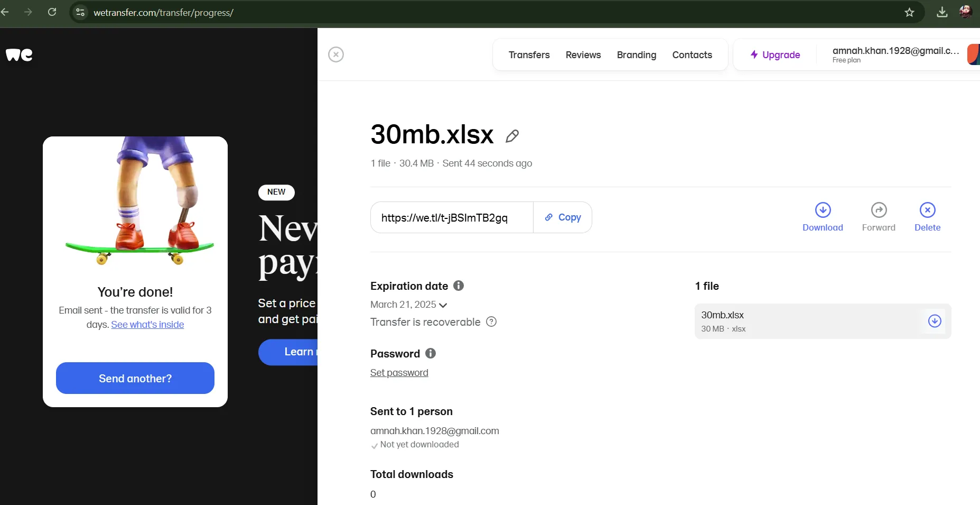Click the Learn more button
Image resolution: width=980 pixels, height=505 pixels.
[288, 352]
